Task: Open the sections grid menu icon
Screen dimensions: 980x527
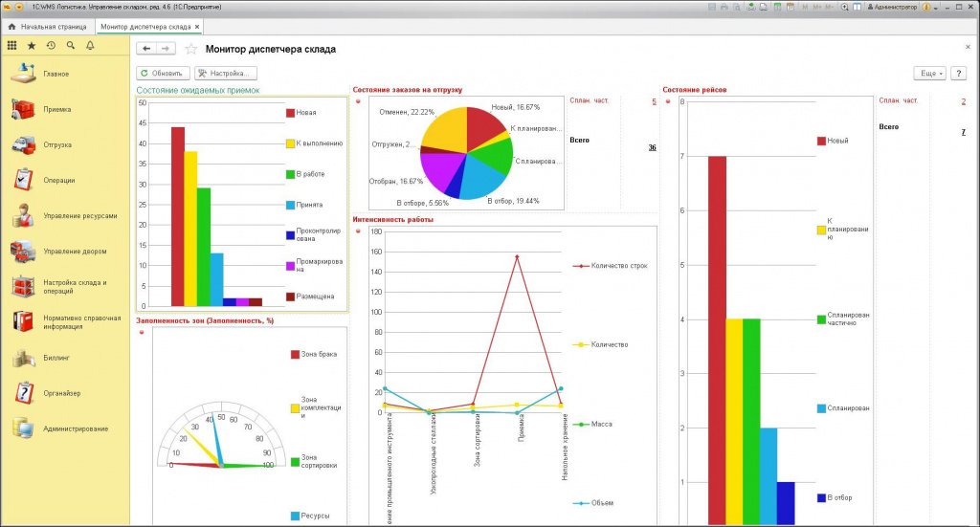Action: click(x=11, y=46)
